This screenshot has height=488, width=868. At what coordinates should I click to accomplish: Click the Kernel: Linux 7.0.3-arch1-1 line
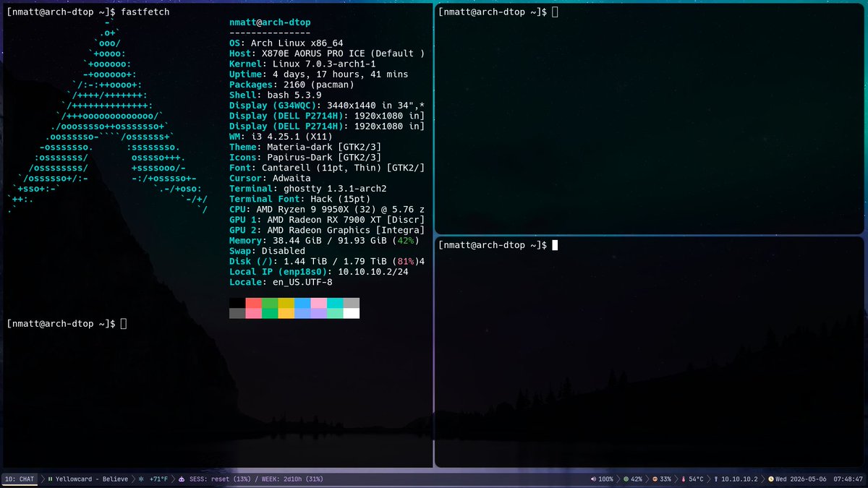point(302,64)
